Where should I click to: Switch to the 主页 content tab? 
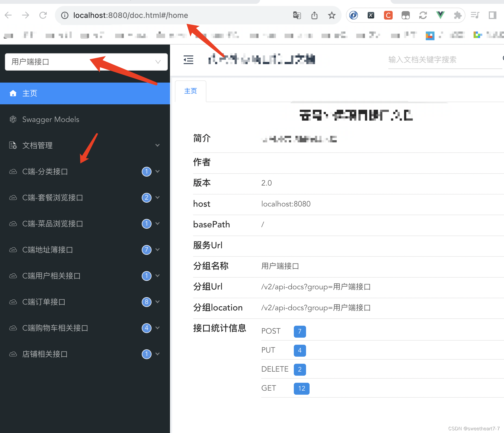[x=191, y=91]
